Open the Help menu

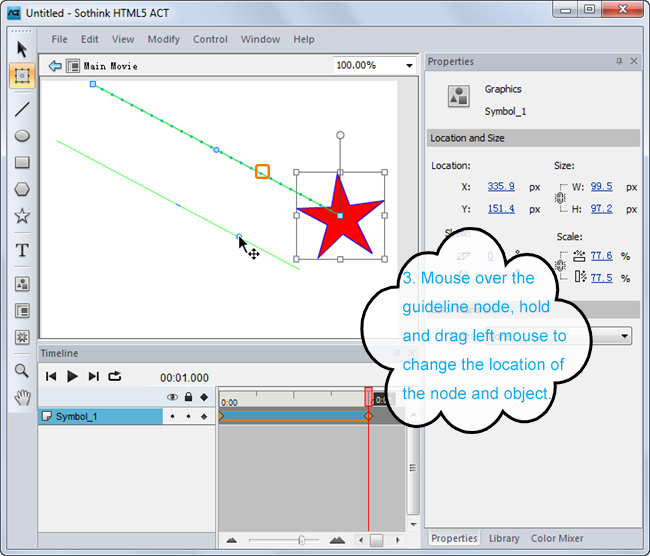click(304, 39)
